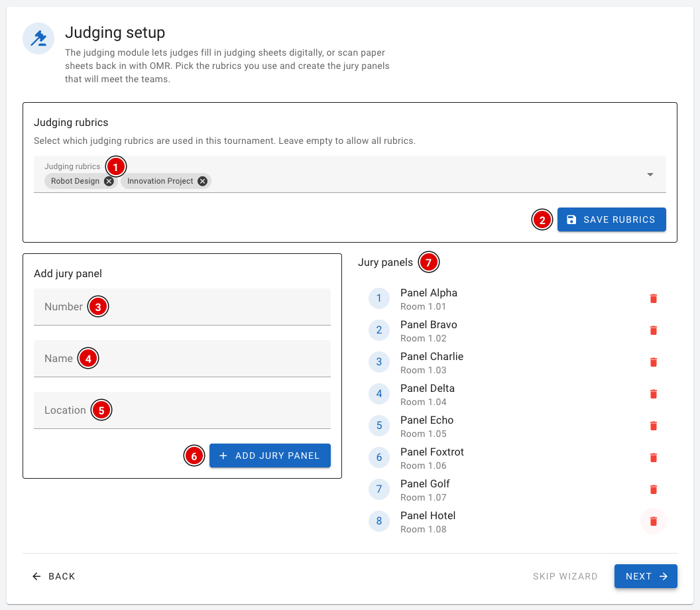Viewport: 700px width, 610px height.
Task: Focus the Number input field
Action: tap(182, 307)
